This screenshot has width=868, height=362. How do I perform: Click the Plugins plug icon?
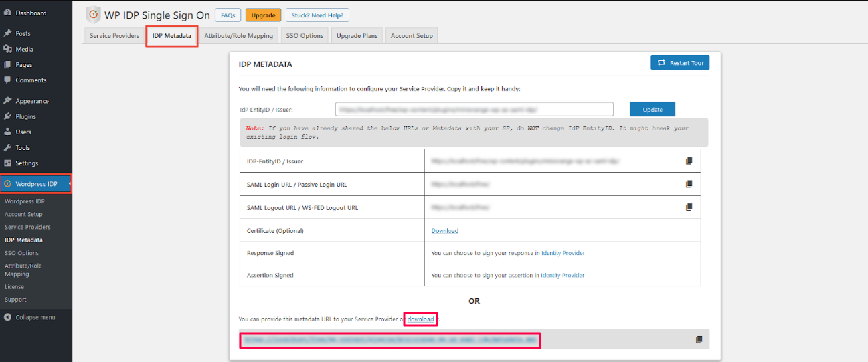[x=7, y=116]
